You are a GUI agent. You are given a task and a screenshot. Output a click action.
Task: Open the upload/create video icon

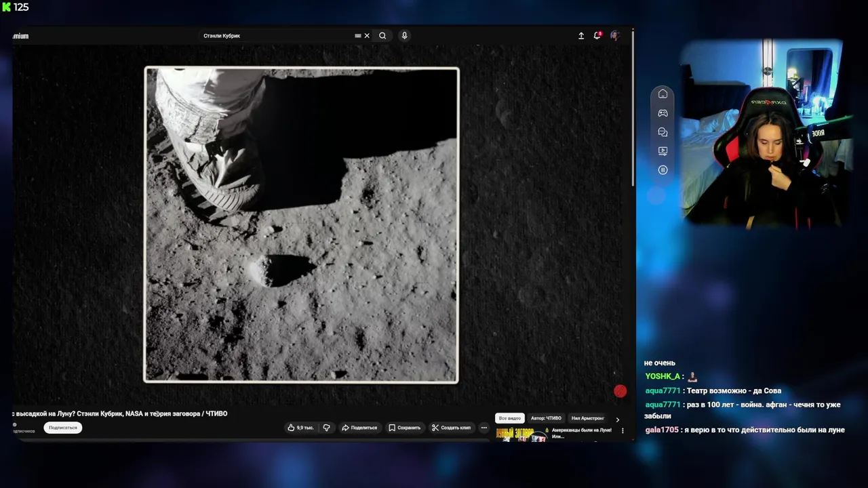581,36
